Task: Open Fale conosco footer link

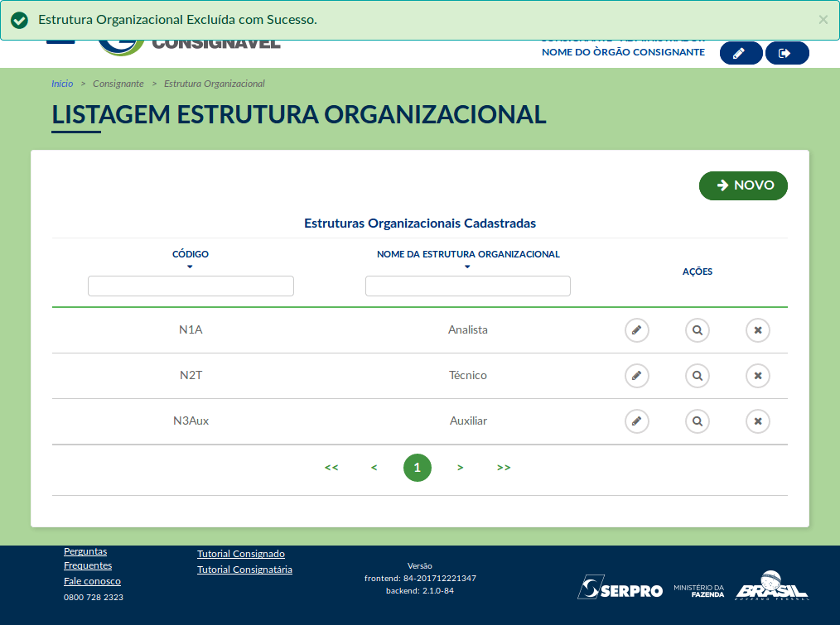Action: tap(92, 581)
